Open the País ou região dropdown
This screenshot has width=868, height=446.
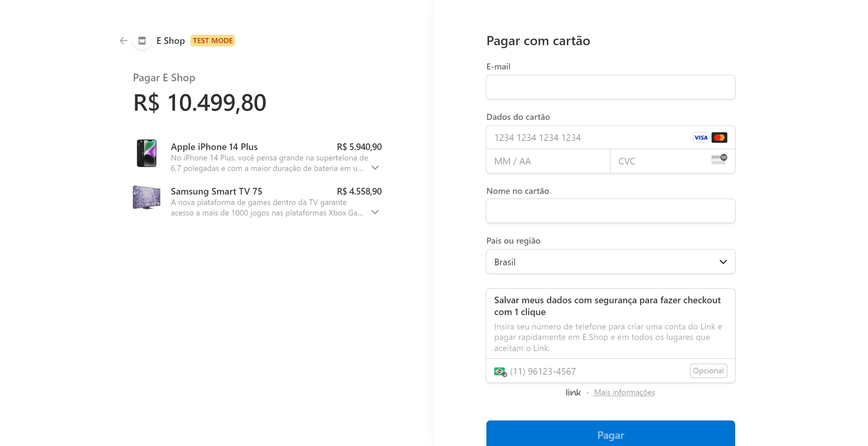610,261
